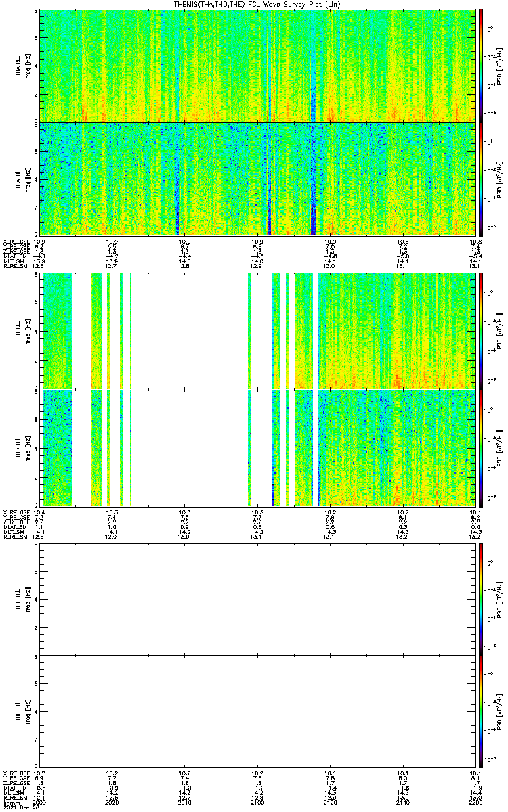This screenshot has height=812, width=508.
Task: Click the THE B-parallel freq [Hz] axis label
Action: coord(29,711)
